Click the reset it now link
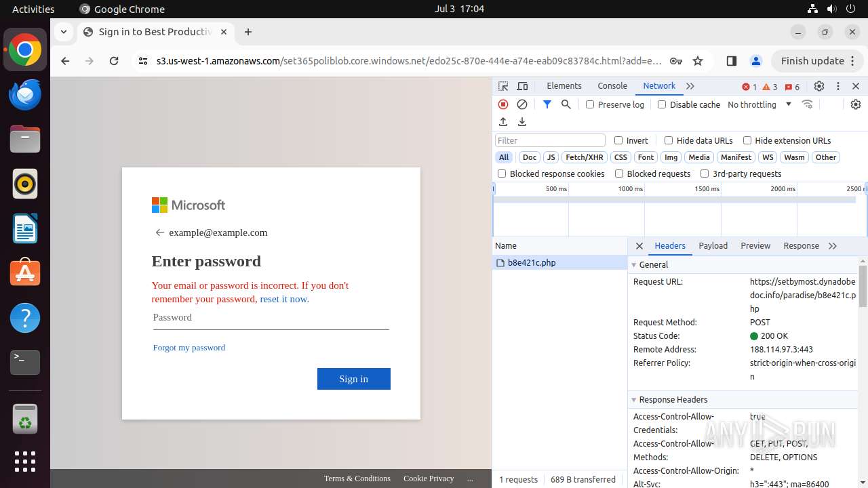868x488 pixels. (284, 299)
